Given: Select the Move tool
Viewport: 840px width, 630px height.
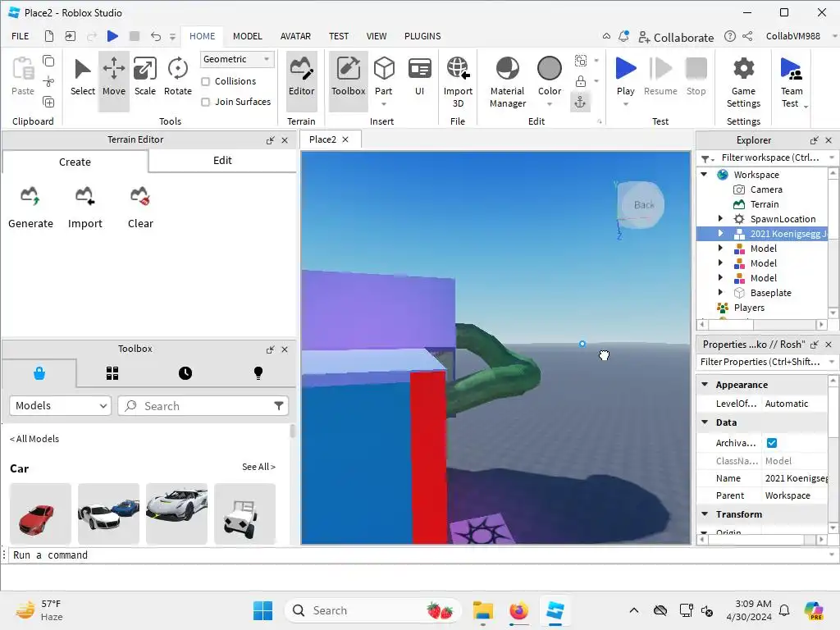Looking at the screenshot, I should (x=113, y=80).
